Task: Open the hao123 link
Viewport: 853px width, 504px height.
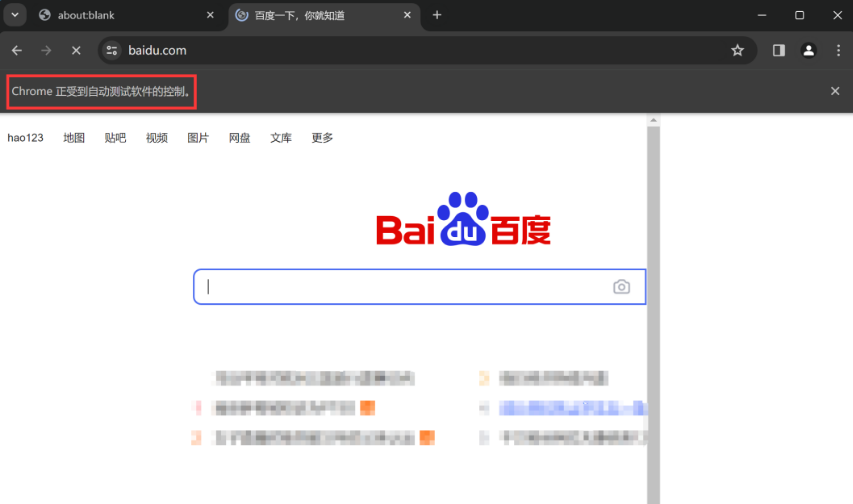Action: point(25,138)
